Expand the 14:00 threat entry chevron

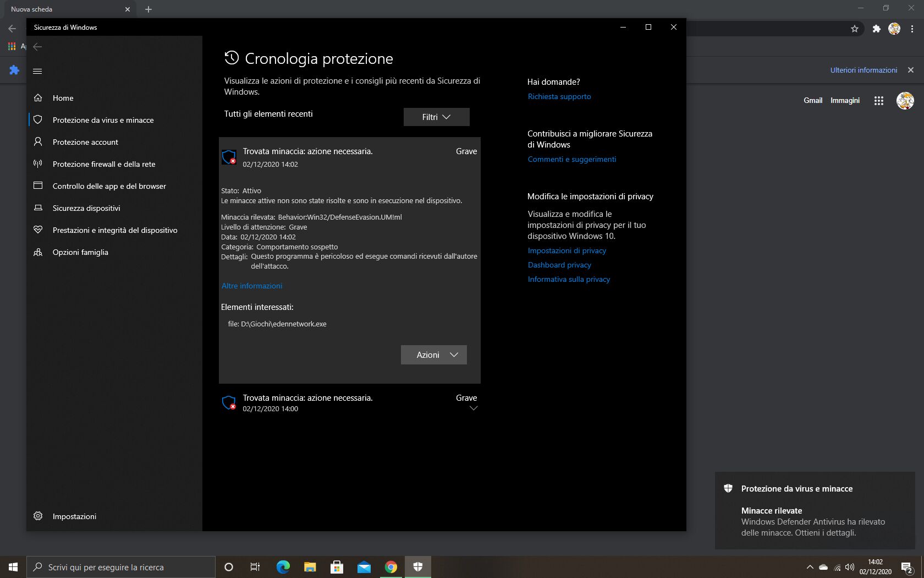point(473,408)
